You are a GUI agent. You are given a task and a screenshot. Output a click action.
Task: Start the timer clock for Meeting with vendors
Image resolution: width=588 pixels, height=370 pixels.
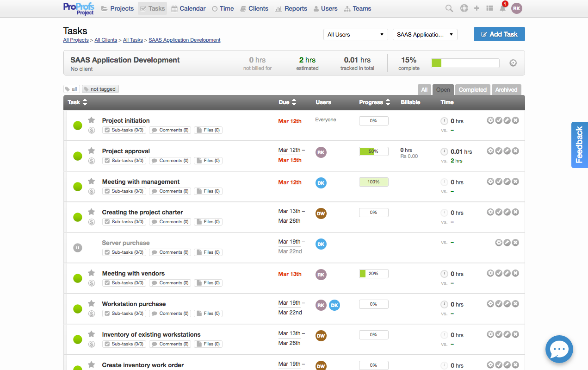[x=444, y=274]
